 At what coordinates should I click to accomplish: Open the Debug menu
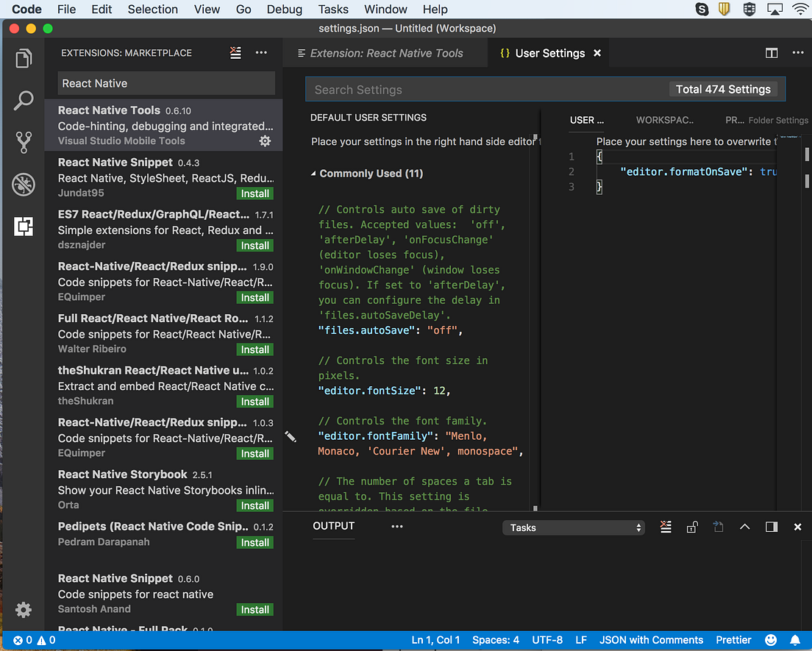[x=284, y=10]
